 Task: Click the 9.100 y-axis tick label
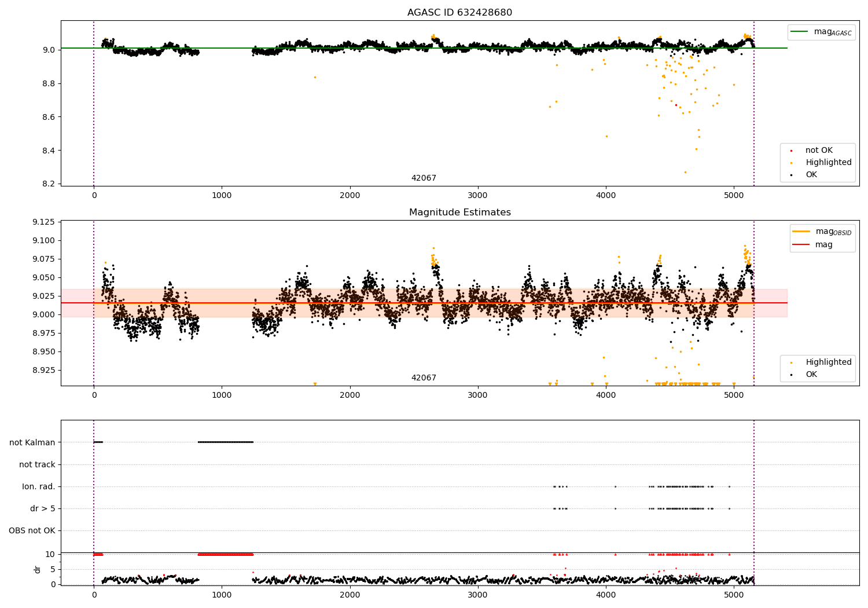pyautogui.click(x=44, y=240)
